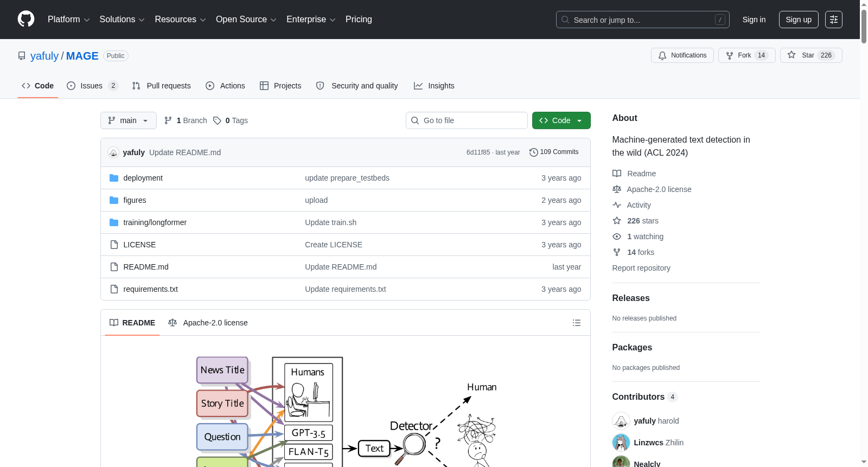Click the commits history clock icon
This screenshot has height=467, width=868.
533,152
